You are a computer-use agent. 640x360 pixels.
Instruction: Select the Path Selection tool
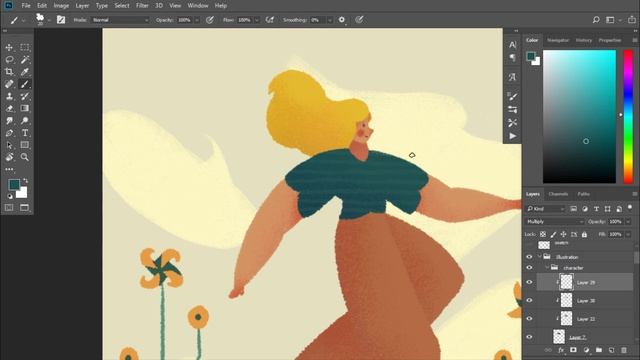(x=9, y=145)
